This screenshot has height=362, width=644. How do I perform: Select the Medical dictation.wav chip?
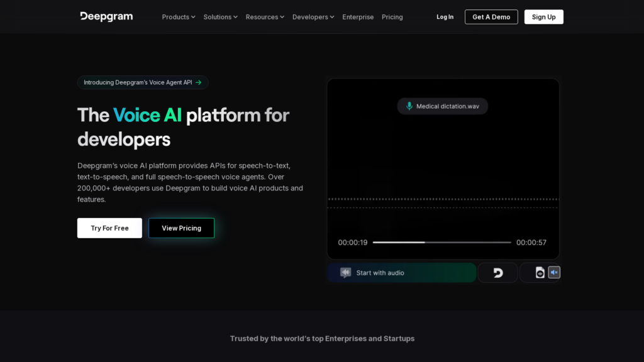click(442, 106)
